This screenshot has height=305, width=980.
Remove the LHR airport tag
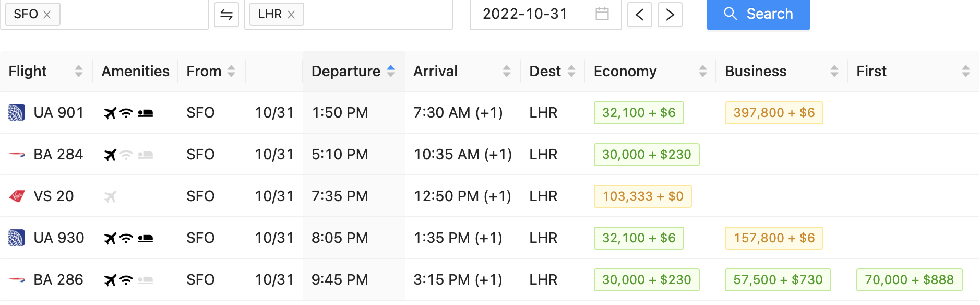pyautogui.click(x=291, y=15)
